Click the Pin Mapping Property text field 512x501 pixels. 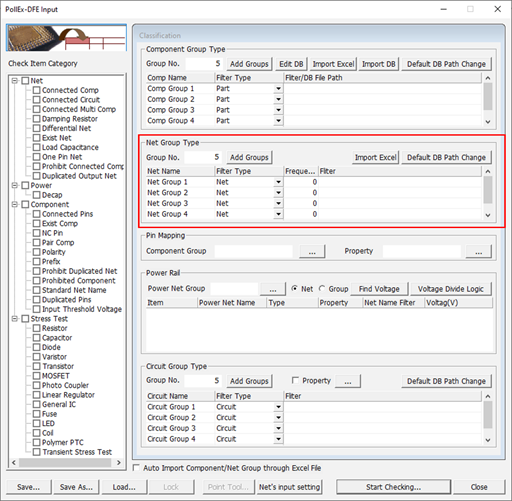(x=422, y=251)
